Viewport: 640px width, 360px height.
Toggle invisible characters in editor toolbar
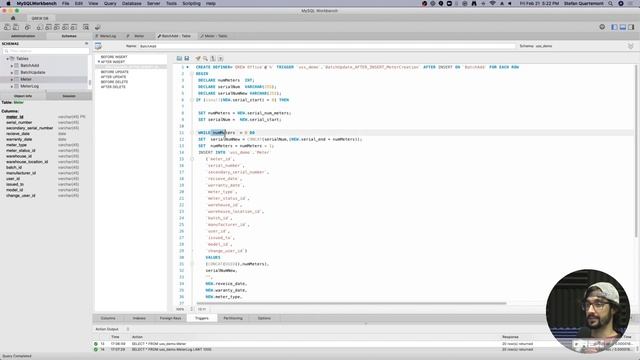point(213,58)
